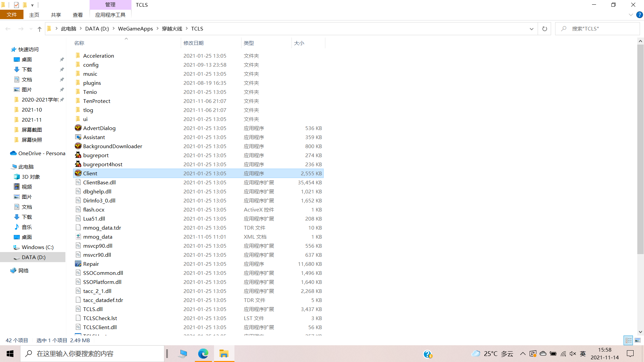The height and width of the screenshot is (362, 644).
Task: Open the 查看 ribbon tab
Action: click(77, 15)
